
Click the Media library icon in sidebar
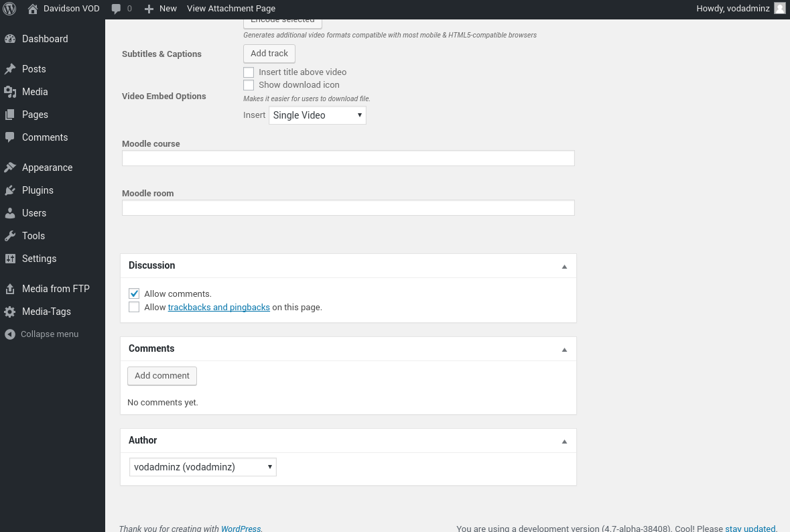click(10, 92)
